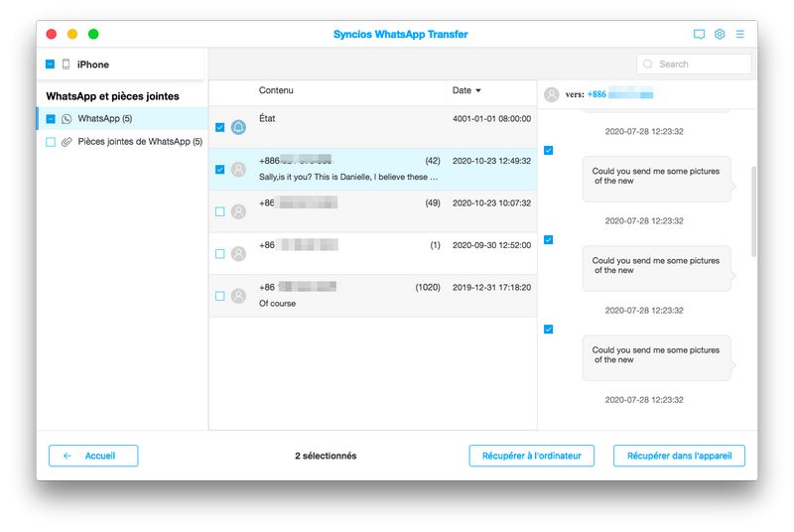Click Récupérer à l'ordinateur button
This screenshot has height=532, width=794.
[531, 456]
